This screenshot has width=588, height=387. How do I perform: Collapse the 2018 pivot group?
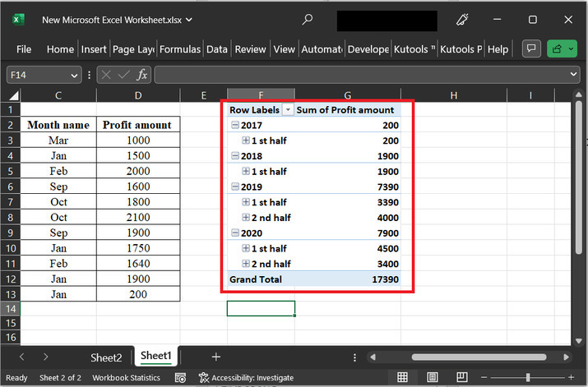pos(234,155)
